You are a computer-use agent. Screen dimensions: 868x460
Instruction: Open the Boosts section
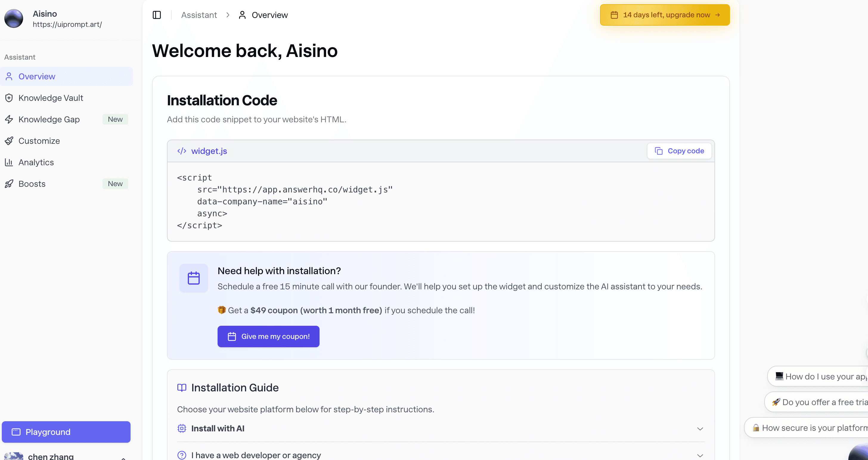66,184
